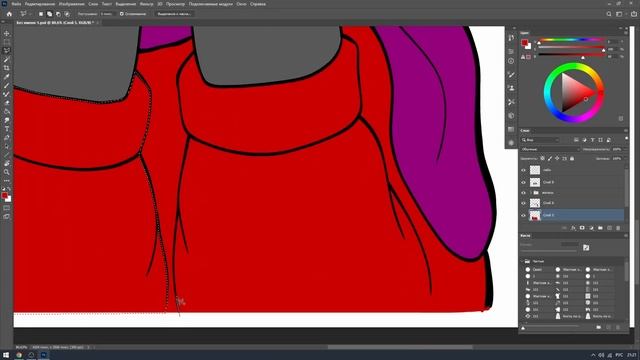Screen dimensions: 640x360
Task: Change screen mode from toolbar bottom
Action: [x=7, y=217]
